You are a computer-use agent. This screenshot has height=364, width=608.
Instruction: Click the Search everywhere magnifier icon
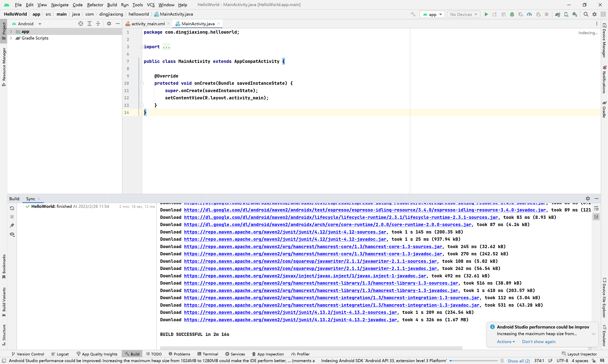coord(586,14)
